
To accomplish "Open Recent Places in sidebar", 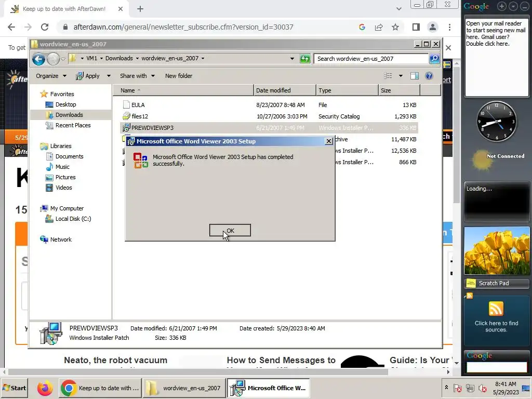I will (73, 125).
